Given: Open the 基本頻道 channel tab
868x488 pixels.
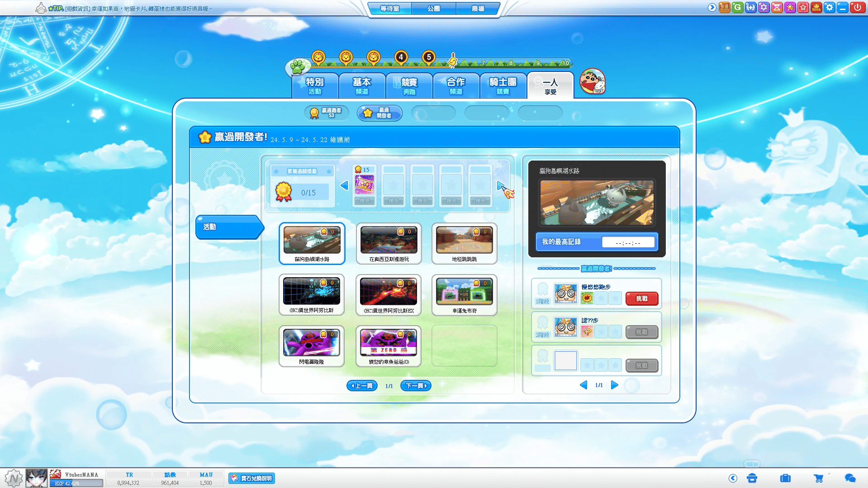Looking at the screenshot, I should [x=362, y=85].
